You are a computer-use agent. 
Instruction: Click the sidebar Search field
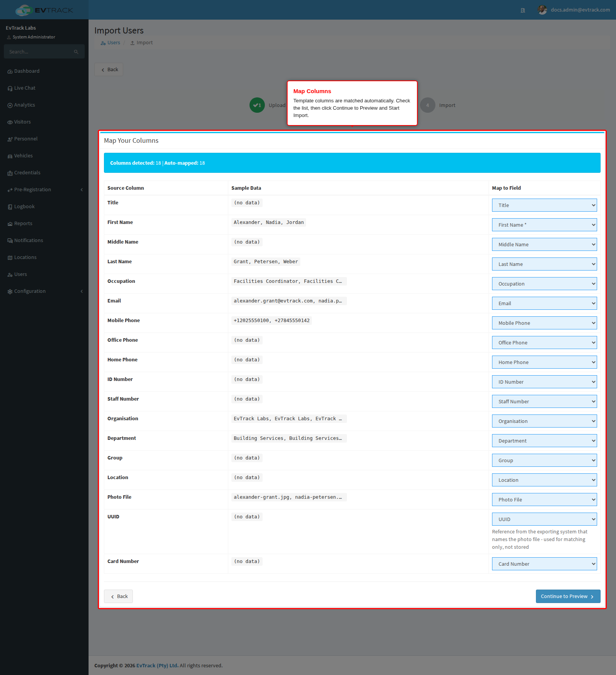tap(44, 52)
